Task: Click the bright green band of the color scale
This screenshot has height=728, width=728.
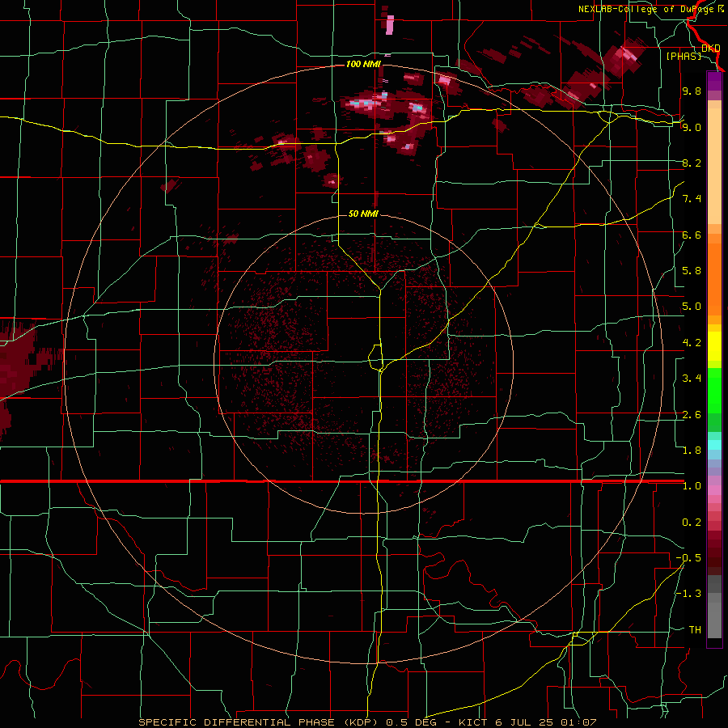Action: click(714, 391)
